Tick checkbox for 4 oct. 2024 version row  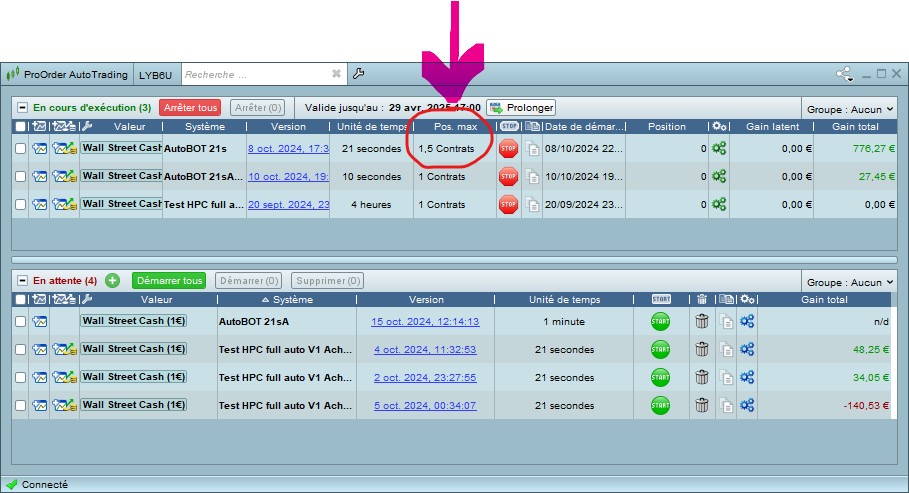20,349
